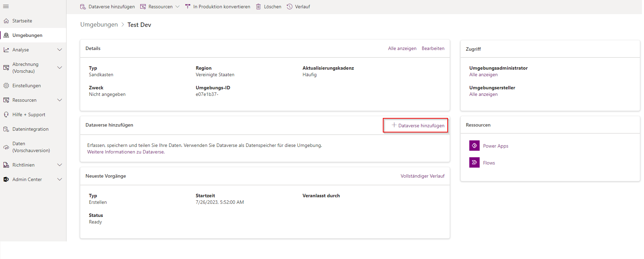Go back to Umgebungen via breadcrumb
Screen dimensions: 644x259
99,24
